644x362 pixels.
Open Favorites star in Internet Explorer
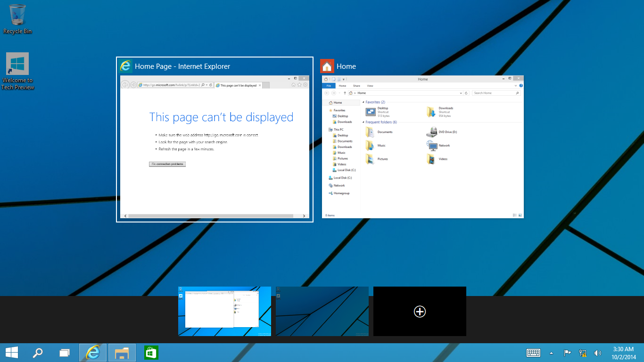(299, 85)
